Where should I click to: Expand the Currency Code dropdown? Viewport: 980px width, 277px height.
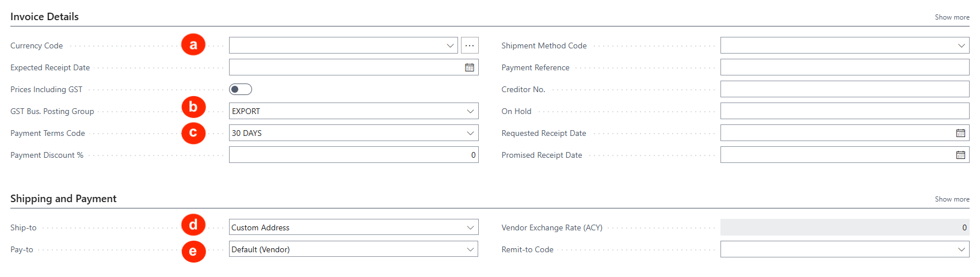[450, 45]
